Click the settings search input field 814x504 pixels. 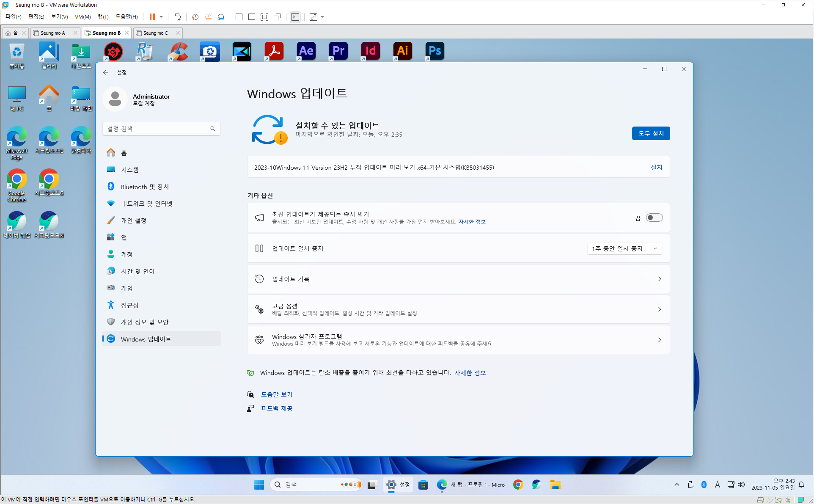click(x=157, y=129)
